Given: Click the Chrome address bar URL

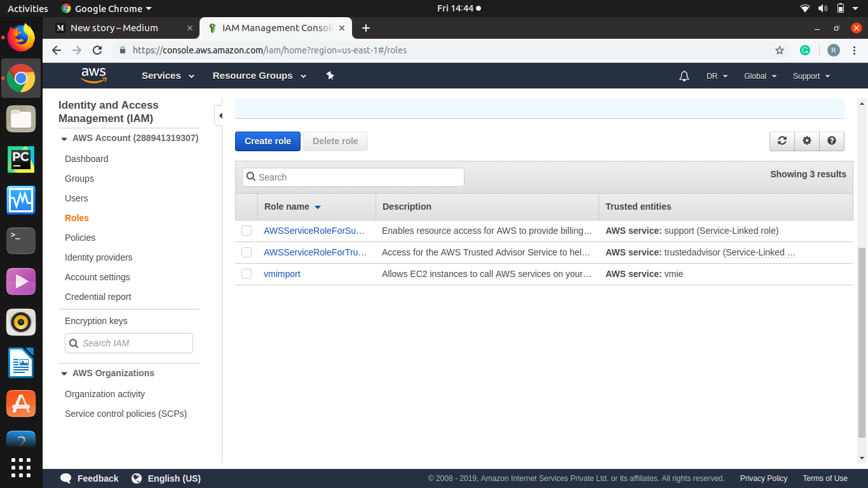Looking at the screenshot, I should (269, 50).
